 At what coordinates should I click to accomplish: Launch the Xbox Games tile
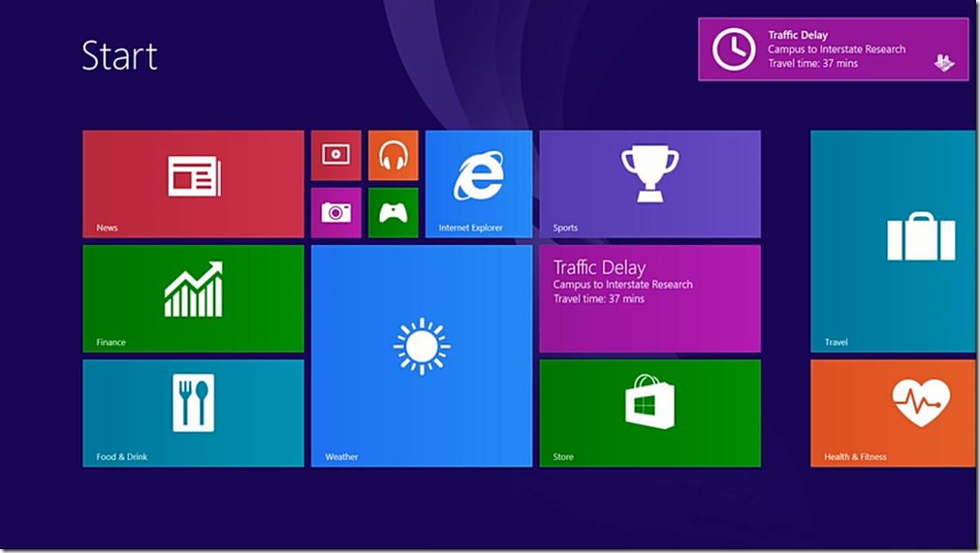coord(393,212)
